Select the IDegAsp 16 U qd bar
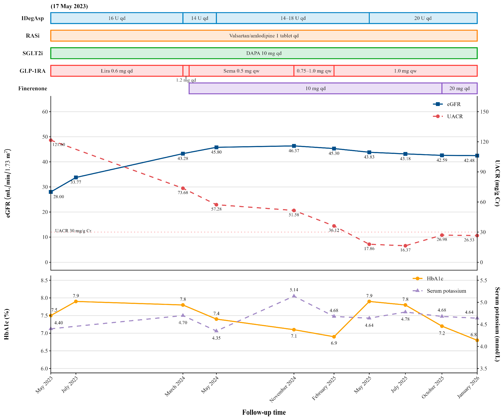Image resolution: width=504 pixels, height=420 pixels. tap(117, 18)
